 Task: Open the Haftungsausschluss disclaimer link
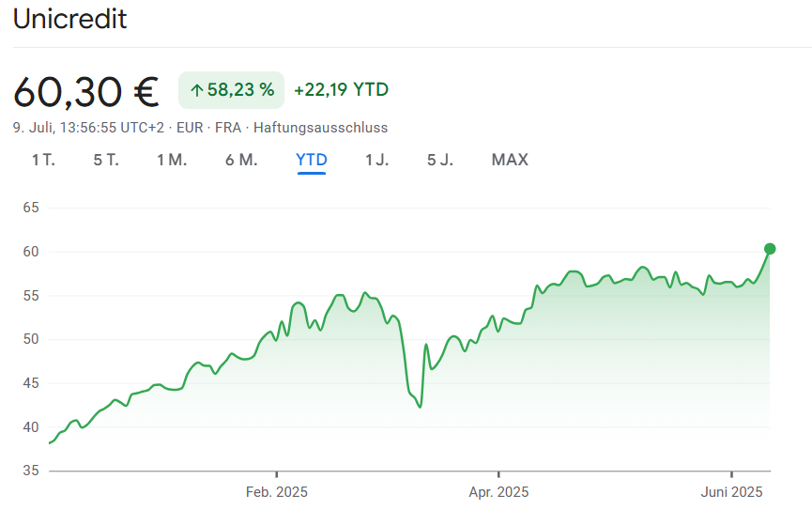click(320, 128)
